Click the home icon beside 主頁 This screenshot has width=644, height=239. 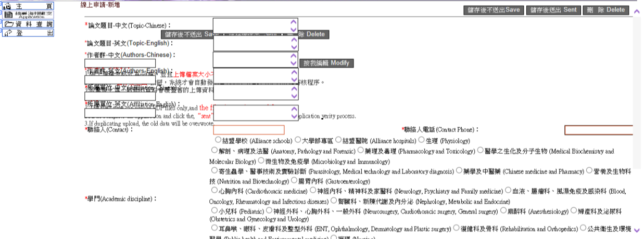tap(8, 6)
